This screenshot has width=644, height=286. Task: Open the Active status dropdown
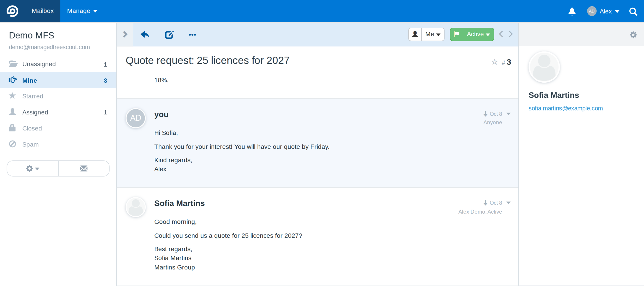pos(478,34)
